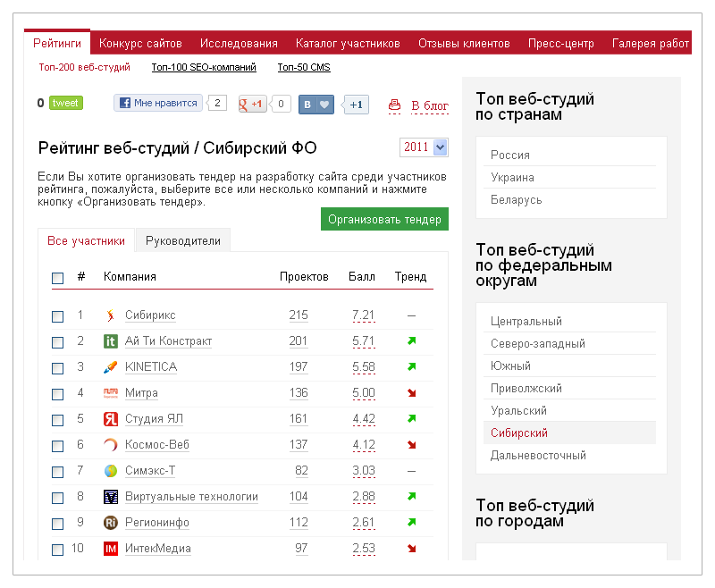
Task: Open the 2011 year dropdown
Action: (x=424, y=147)
